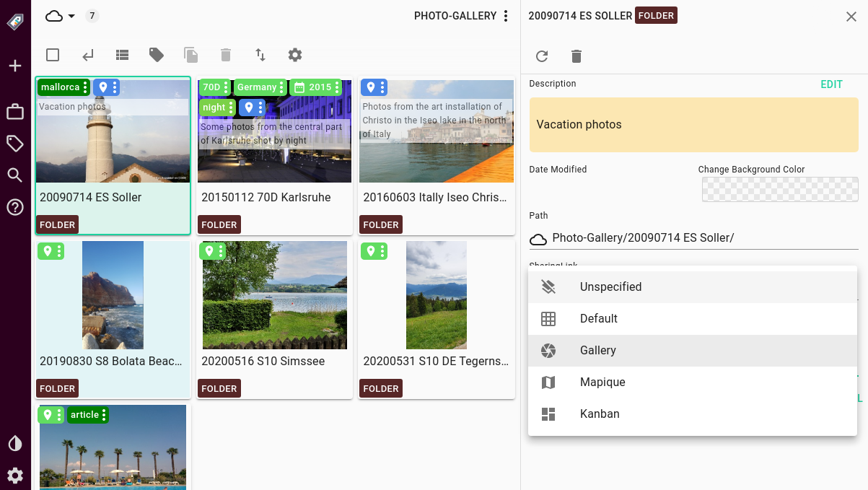868x490 pixels.
Task: Click the Germany tag on the Karlsruhe folder
Action: click(256, 87)
